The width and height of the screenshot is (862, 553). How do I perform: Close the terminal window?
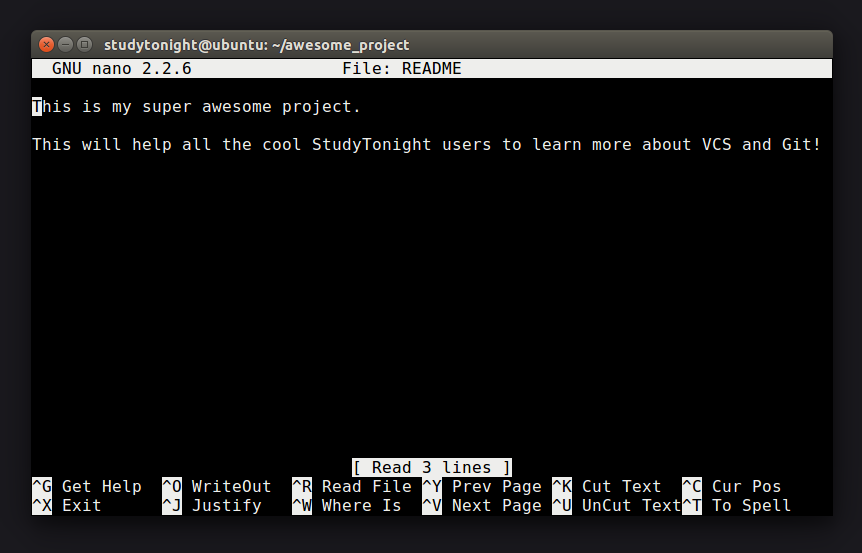click(46, 44)
